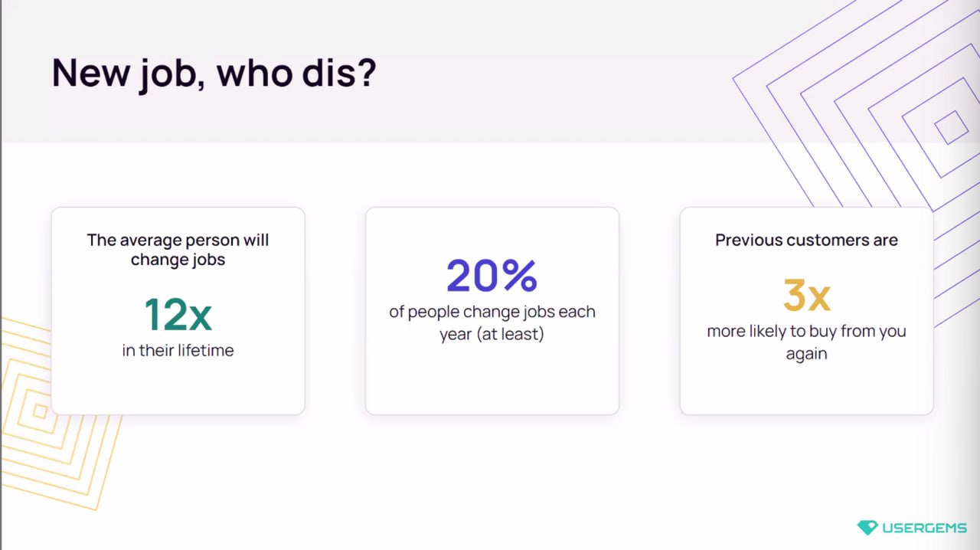Select the job-change lifetime card

[178, 311]
